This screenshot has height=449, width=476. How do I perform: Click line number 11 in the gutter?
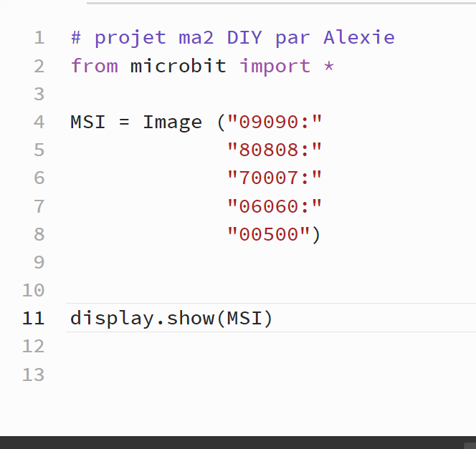pyautogui.click(x=34, y=319)
